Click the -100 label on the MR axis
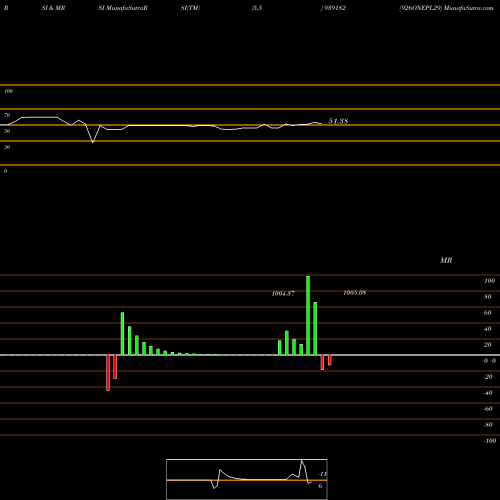This screenshot has width=500, height=500. [x=490, y=441]
